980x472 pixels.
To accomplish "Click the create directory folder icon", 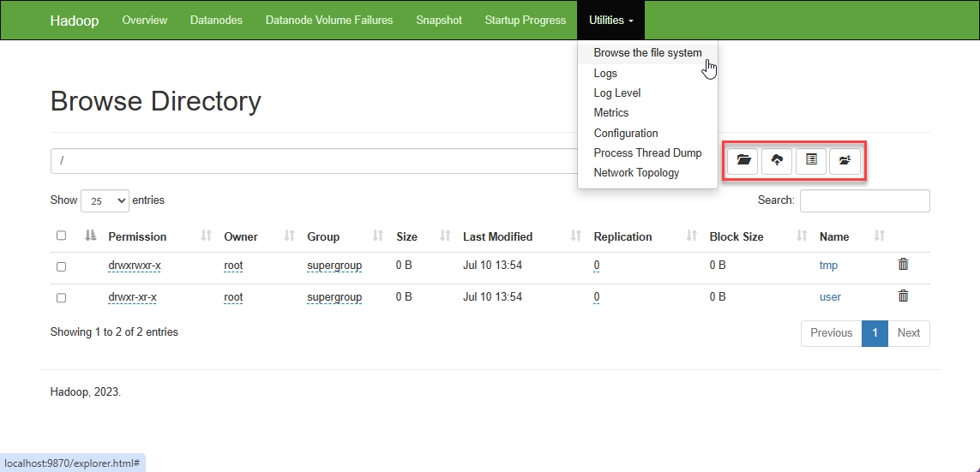I will [743, 160].
